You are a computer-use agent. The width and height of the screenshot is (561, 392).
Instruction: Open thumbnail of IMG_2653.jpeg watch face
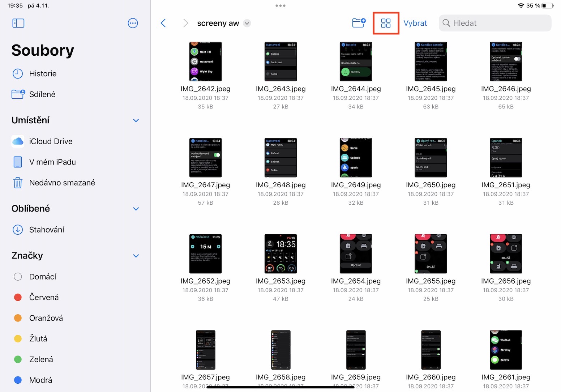click(280, 254)
